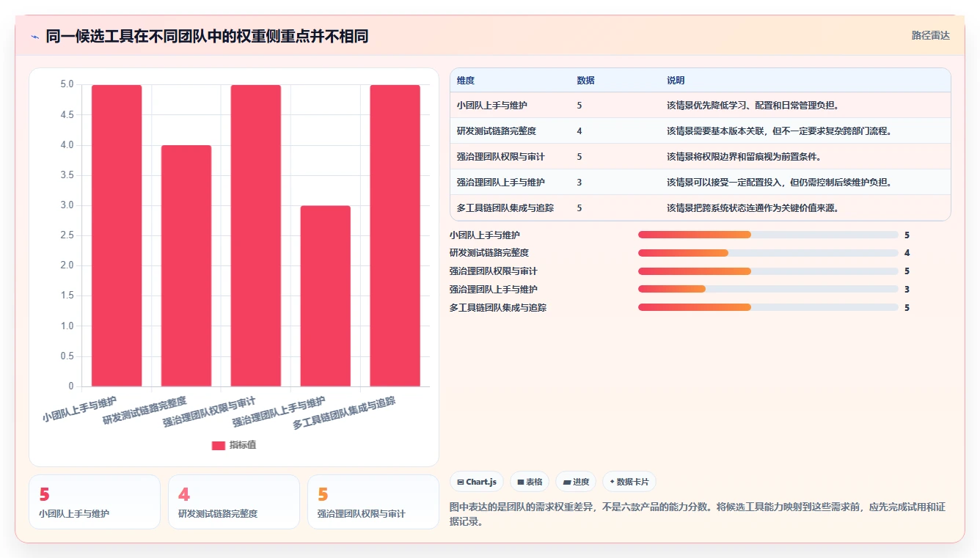Select the 进度 tag

coord(576,482)
